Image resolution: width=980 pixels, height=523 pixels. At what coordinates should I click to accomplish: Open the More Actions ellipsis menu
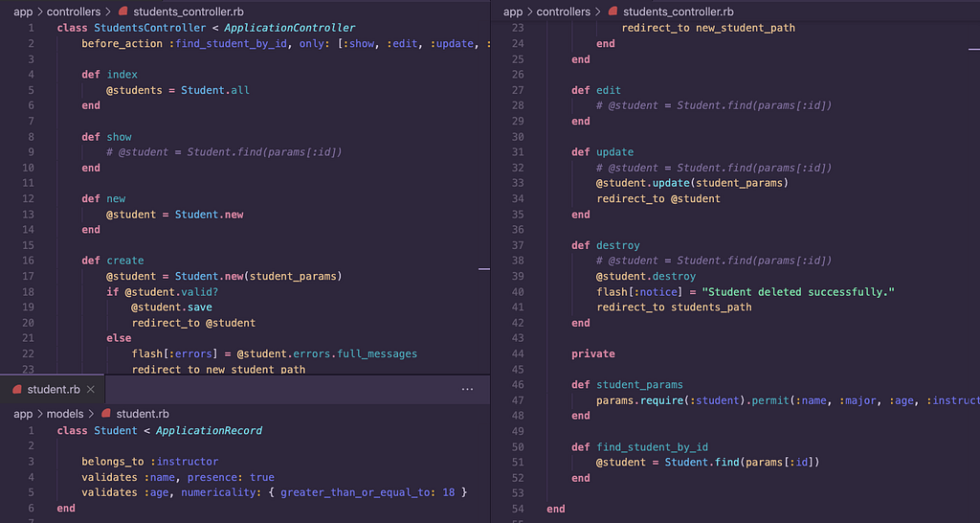click(x=467, y=389)
